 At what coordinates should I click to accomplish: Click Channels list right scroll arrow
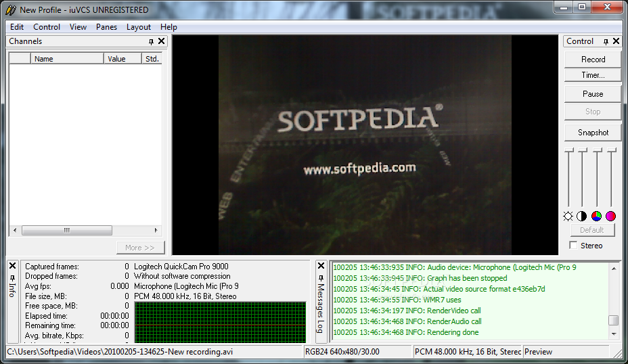pos(156,230)
